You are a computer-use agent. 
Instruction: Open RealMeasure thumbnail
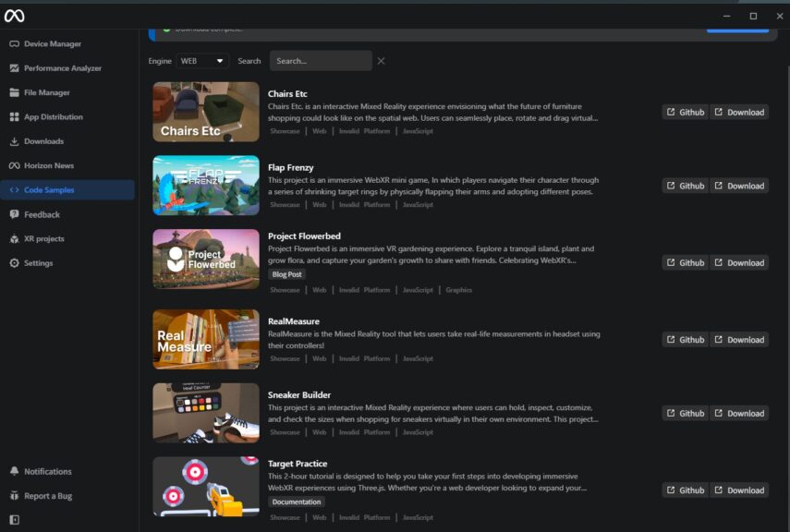pyautogui.click(x=206, y=339)
